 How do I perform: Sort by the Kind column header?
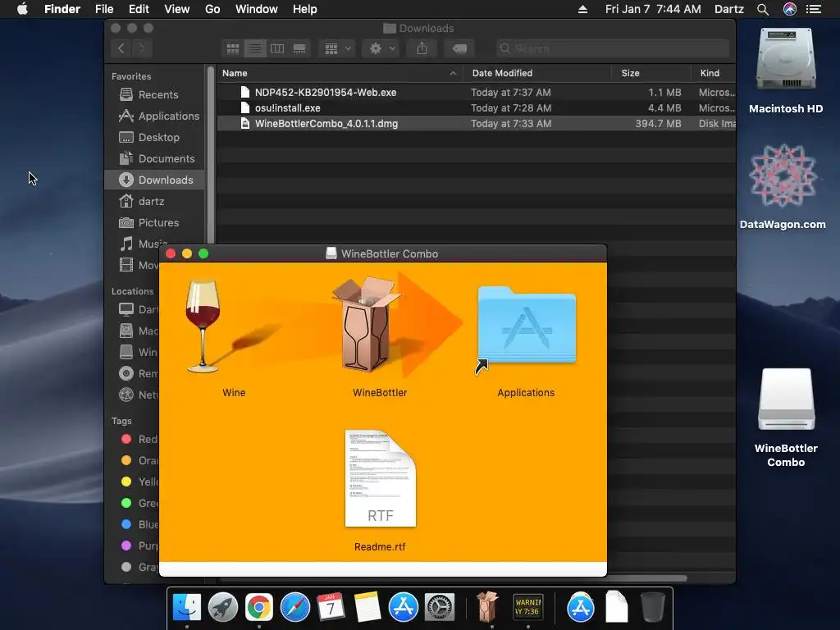713,73
